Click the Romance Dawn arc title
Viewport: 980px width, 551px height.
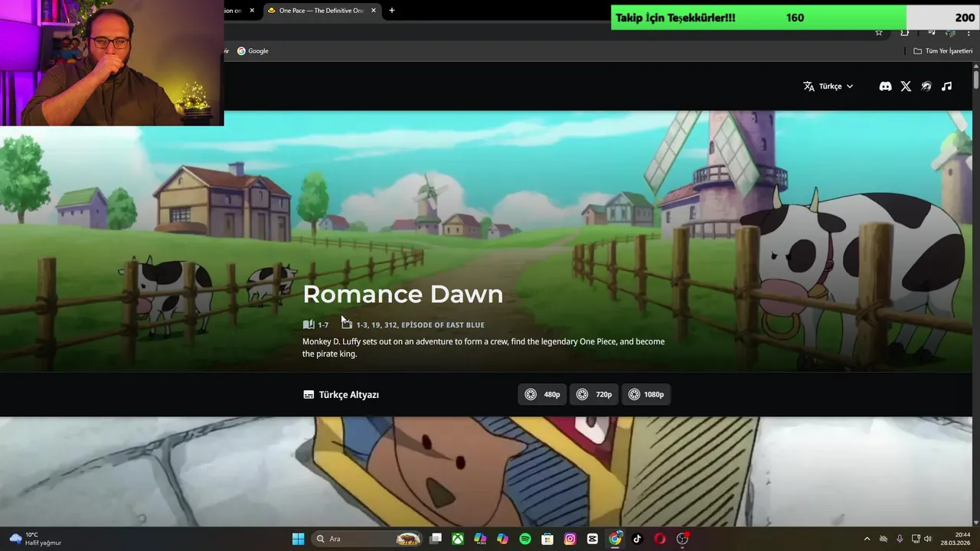coord(403,294)
